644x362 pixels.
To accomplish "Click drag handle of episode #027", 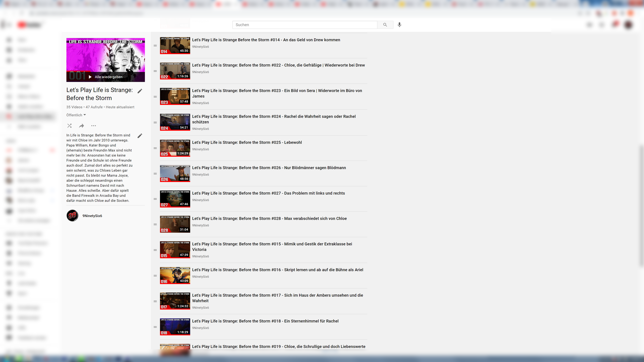I will tap(155, 199).
